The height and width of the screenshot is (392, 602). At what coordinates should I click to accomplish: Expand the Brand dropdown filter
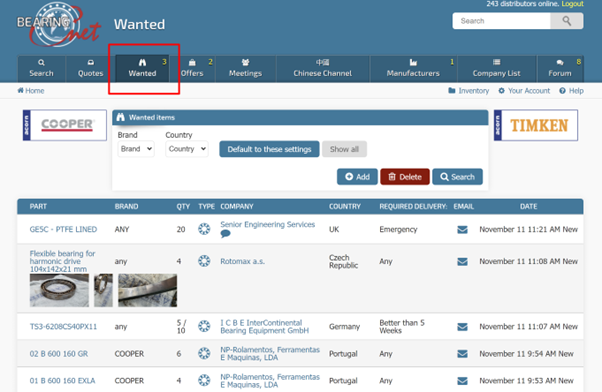pos(136,149)
